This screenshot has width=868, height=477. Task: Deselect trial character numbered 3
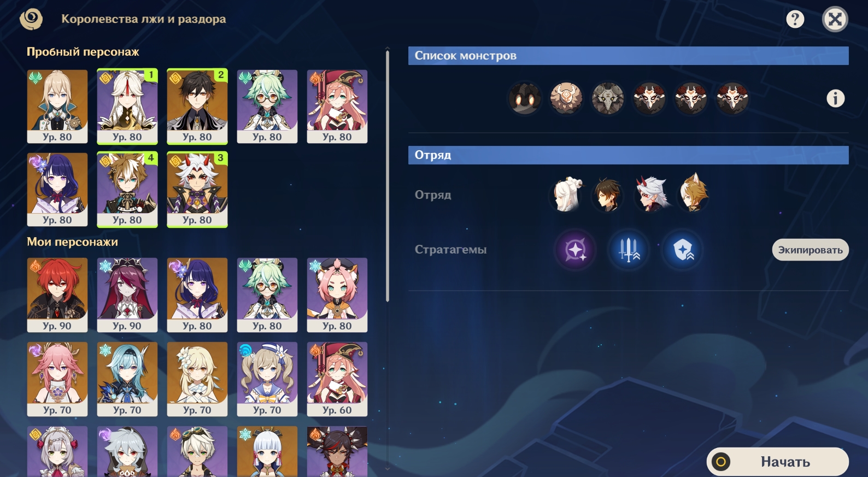tap(197, 190)
